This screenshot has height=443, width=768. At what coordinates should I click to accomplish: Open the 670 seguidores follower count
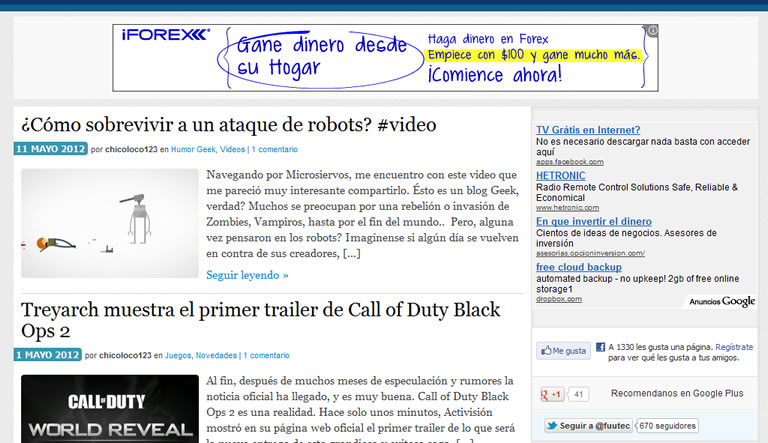click(x=667, y=426)
